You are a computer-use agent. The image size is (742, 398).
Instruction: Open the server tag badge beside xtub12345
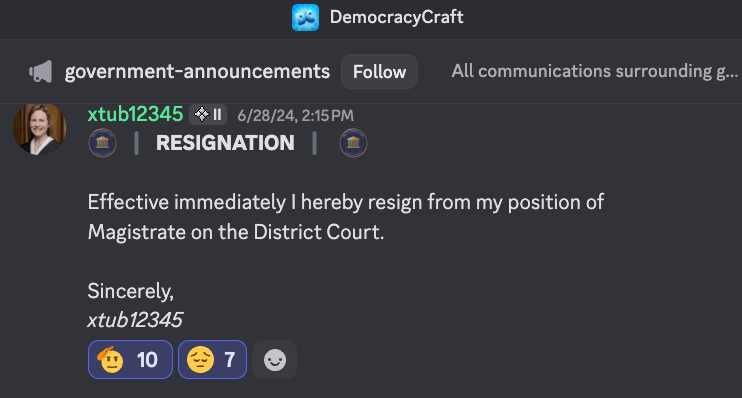208,115
